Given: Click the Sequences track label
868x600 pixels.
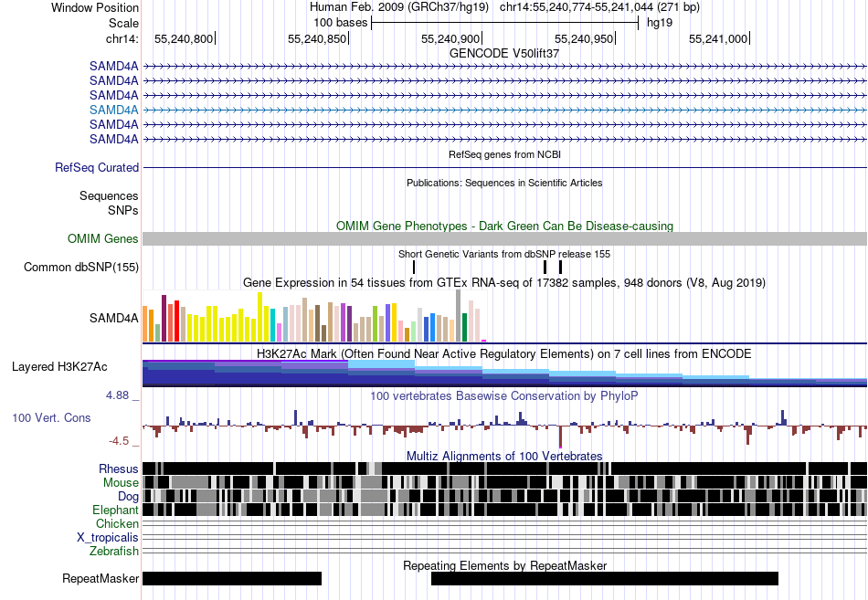Looking at the screenshot, I should point(109,196).
